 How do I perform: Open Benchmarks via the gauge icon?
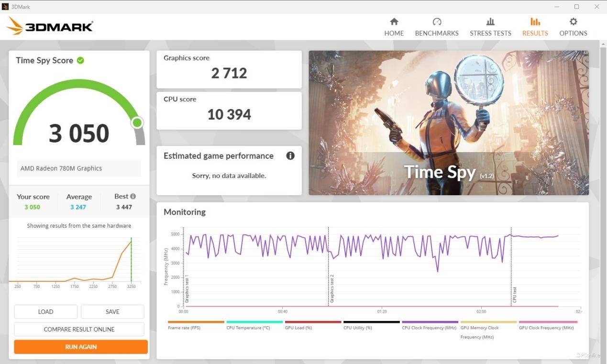(x=436, y=22)
